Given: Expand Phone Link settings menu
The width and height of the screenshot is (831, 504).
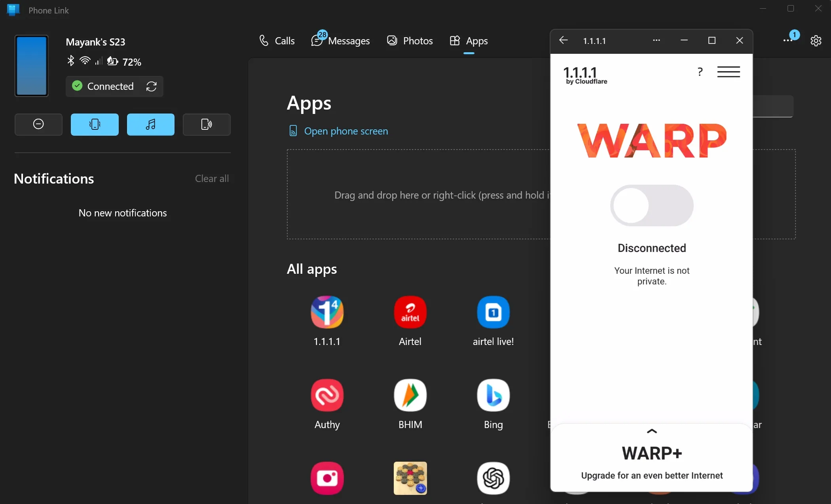Looking at the screenshot, I should click(816, 40).
